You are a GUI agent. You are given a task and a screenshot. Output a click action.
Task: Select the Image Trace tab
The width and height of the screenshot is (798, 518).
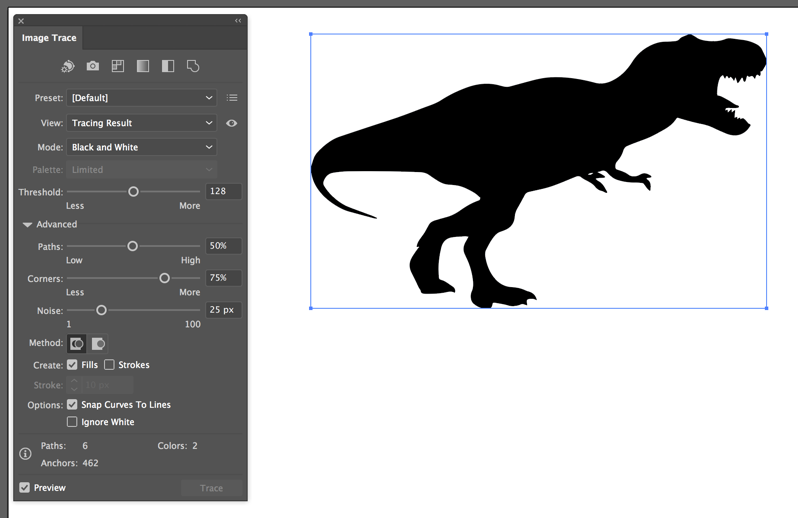49,38
